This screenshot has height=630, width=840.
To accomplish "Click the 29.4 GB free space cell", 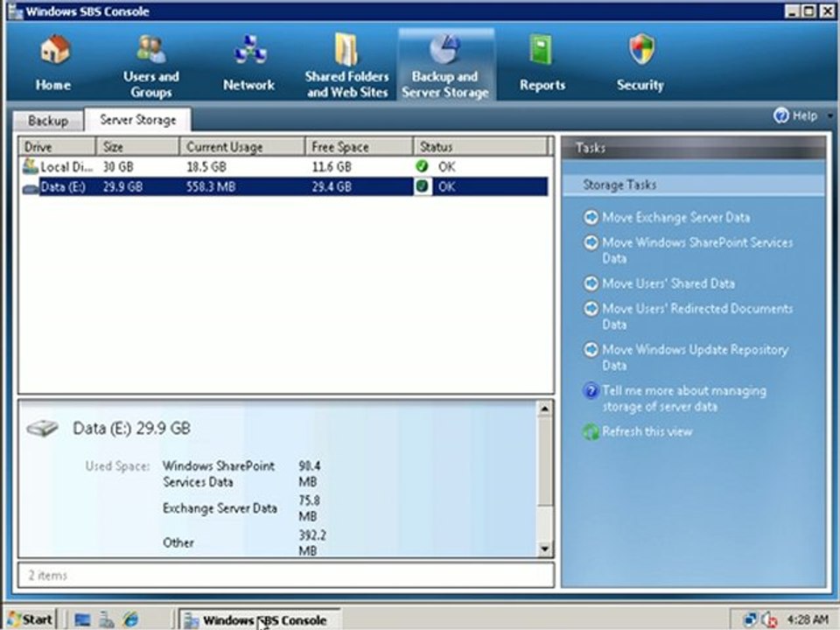I will click(x=332, y=187).
